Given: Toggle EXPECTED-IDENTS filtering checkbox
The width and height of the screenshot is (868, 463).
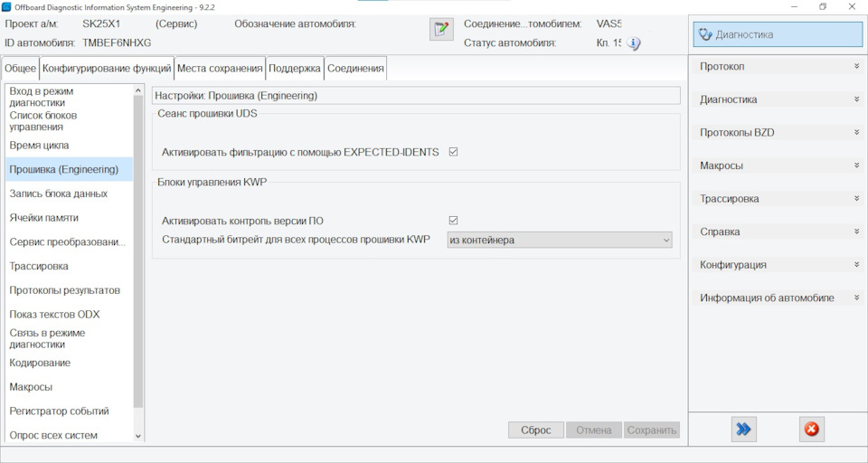Looking at the screenshot, I should coord(453,152).
